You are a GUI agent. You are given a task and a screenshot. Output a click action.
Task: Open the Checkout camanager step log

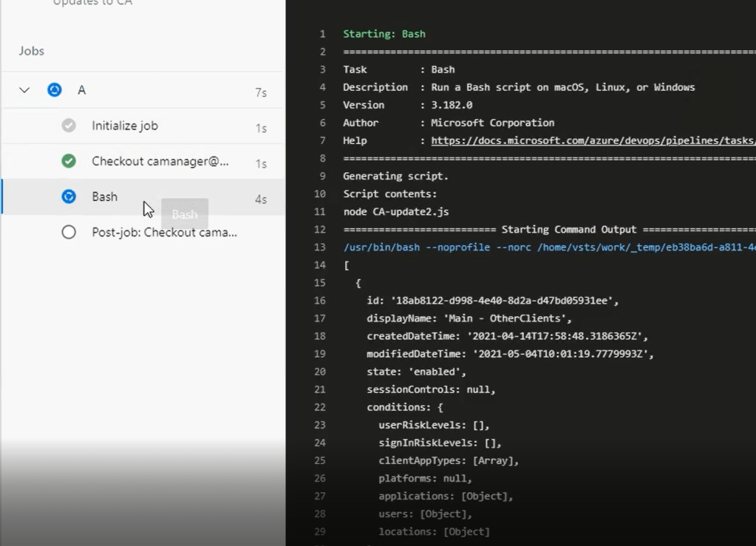[160, 161]
